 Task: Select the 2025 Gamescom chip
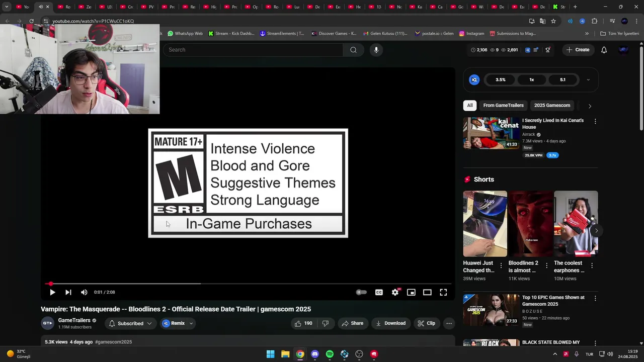pyautogui.click(x=552, y=106)
